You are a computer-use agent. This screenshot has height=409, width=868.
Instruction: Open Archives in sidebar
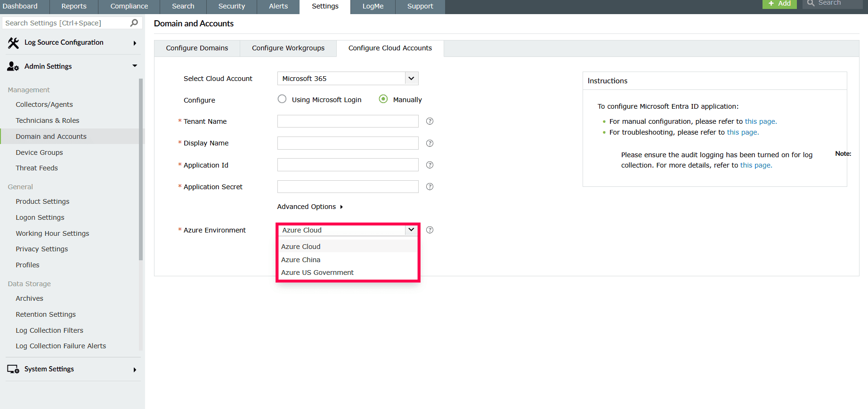29,298
